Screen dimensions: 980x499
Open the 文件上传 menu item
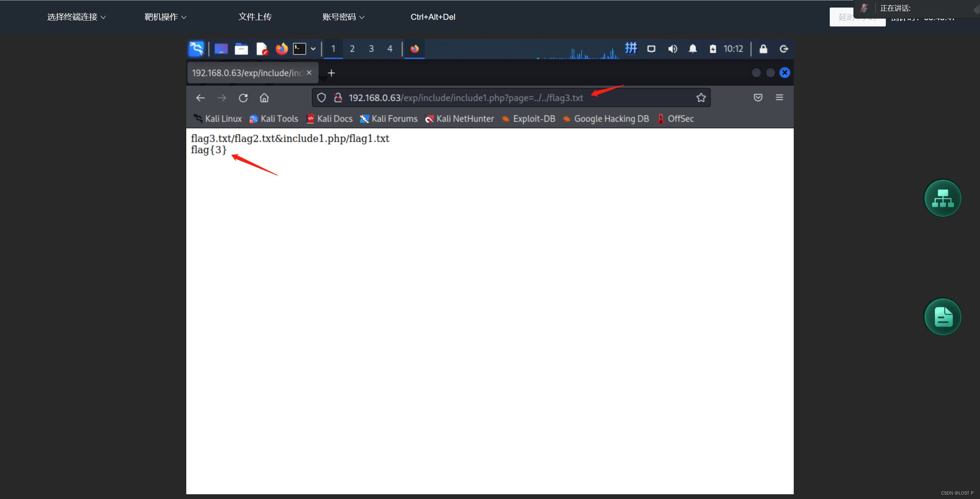coord(255,17)
